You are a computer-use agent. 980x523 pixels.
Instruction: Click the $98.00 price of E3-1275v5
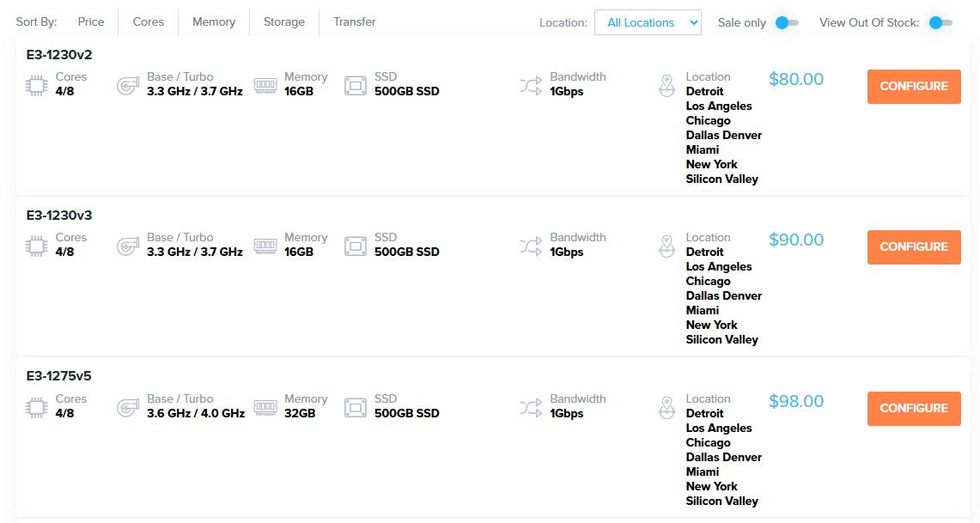[x=796, y=401]
